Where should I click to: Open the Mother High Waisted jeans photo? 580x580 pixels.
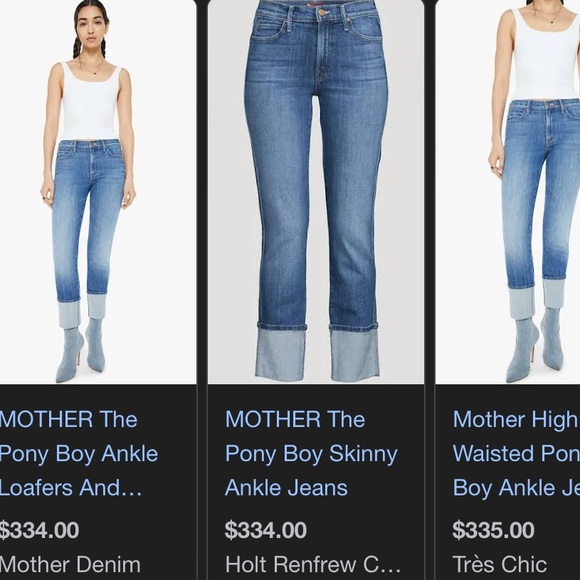(x=508, y=192)
